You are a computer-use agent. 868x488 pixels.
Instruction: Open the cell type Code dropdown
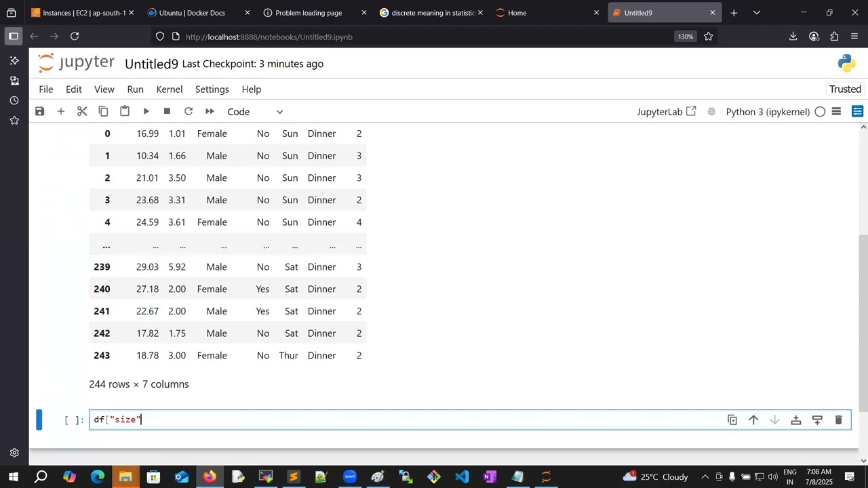tap(255, 112)
